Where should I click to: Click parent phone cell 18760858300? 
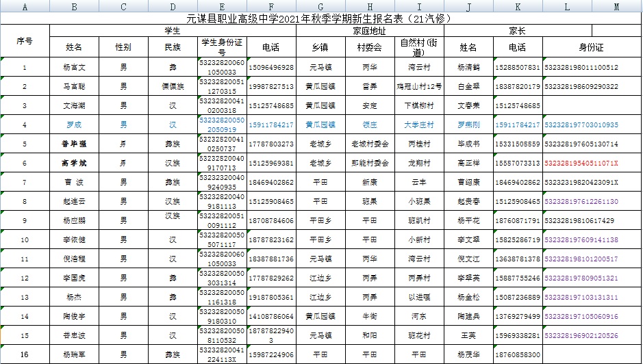[x=518, y=354]
